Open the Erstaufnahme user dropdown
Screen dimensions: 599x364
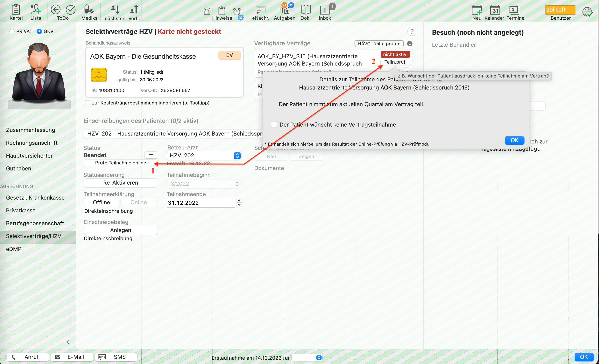click(x=307, y=357)
